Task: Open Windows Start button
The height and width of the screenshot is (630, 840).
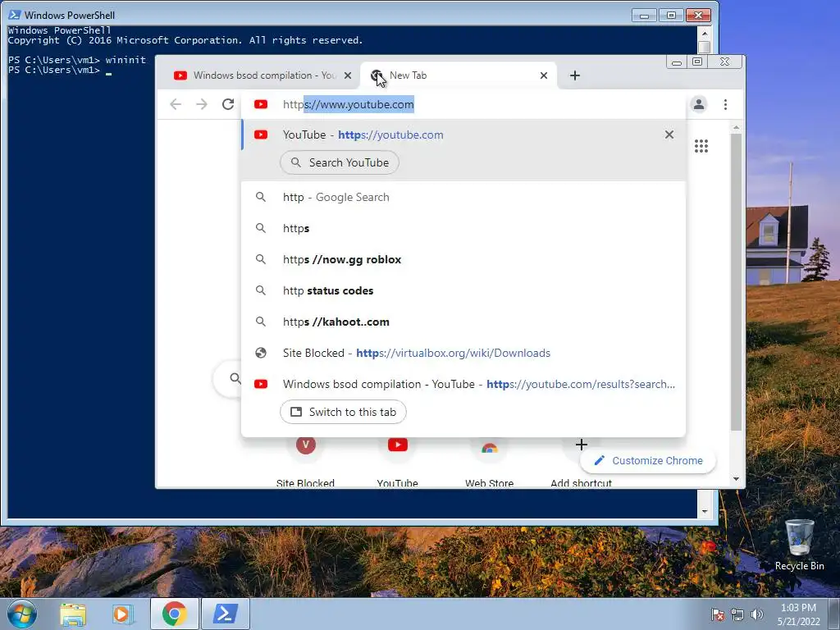Action: (x=22, y=614)
